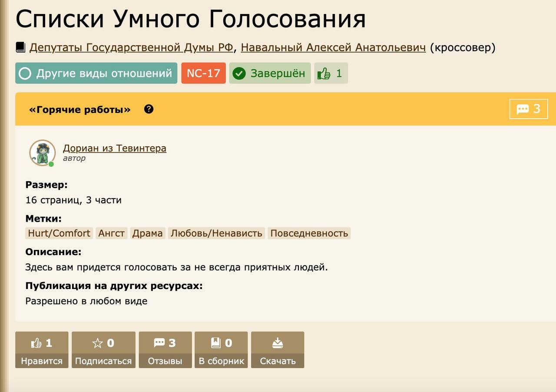
Task: Select the Ангст tag
Action: pyautogui.click(x=111, y=233)
